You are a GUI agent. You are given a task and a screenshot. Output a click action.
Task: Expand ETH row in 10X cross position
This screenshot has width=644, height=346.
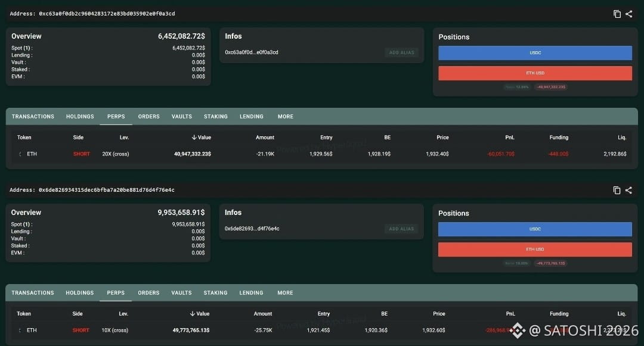click(20, 331)
